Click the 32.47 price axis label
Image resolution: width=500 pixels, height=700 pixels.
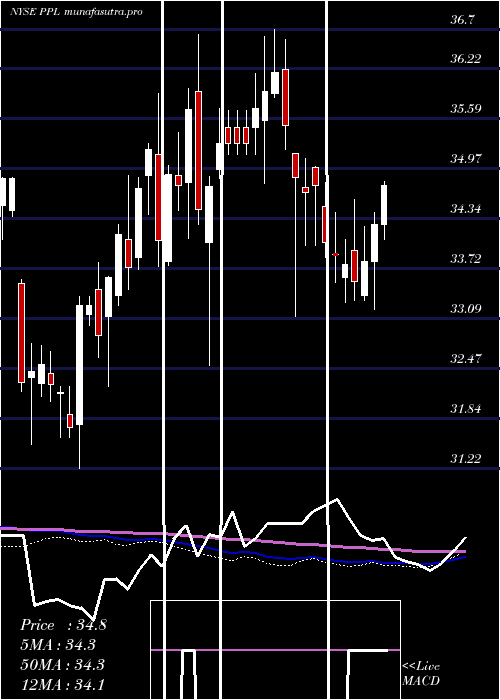click(466, 358)
